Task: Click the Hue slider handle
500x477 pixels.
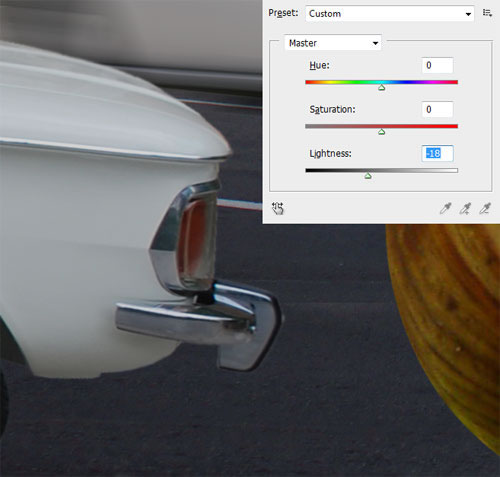Action: [x=382, y=88]
